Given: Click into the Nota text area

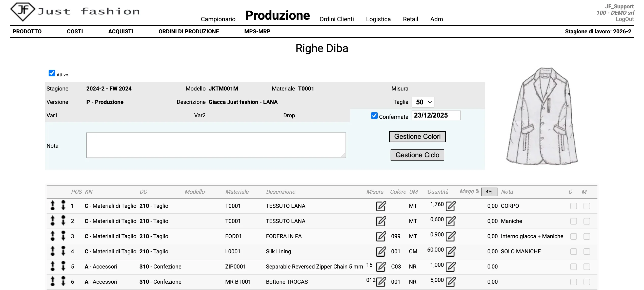Looking at the screenshot, I should click(216, 145).
